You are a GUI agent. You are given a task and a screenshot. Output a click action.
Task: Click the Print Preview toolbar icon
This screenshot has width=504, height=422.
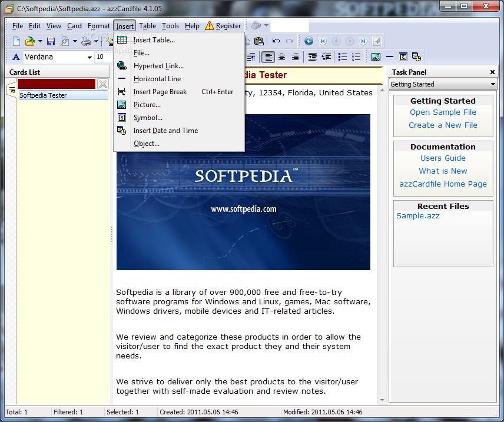pos(65,41)
